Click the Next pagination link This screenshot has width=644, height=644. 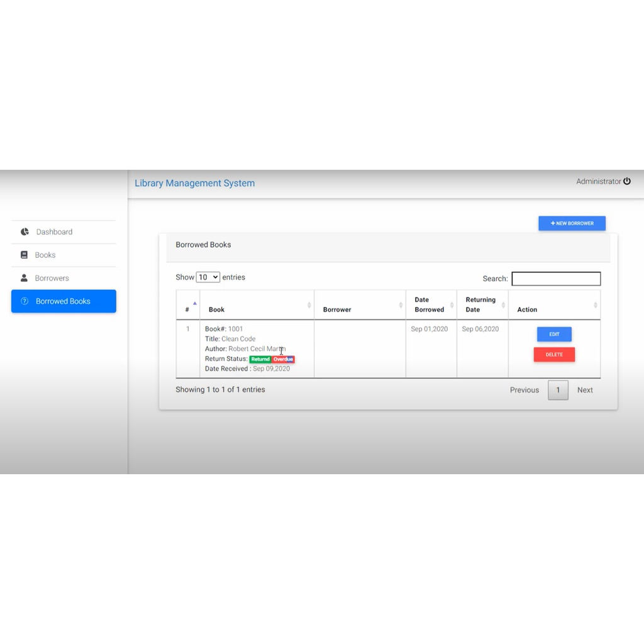point(585,390)
